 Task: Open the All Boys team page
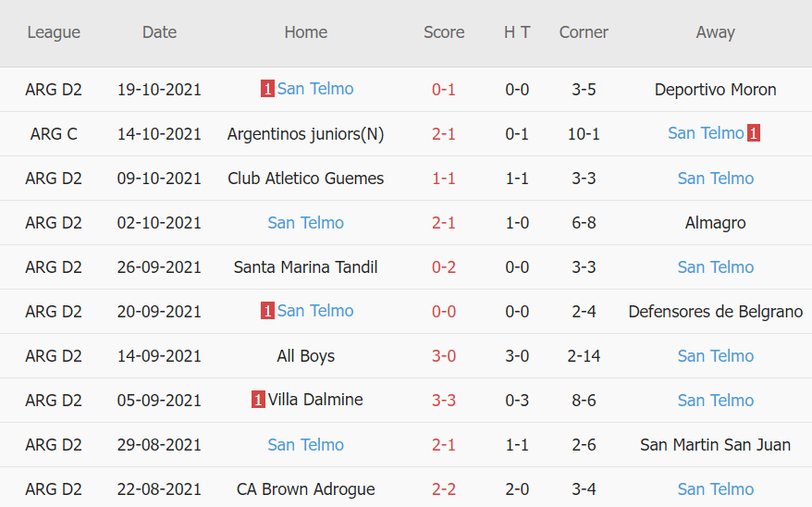tap(305, 356)
